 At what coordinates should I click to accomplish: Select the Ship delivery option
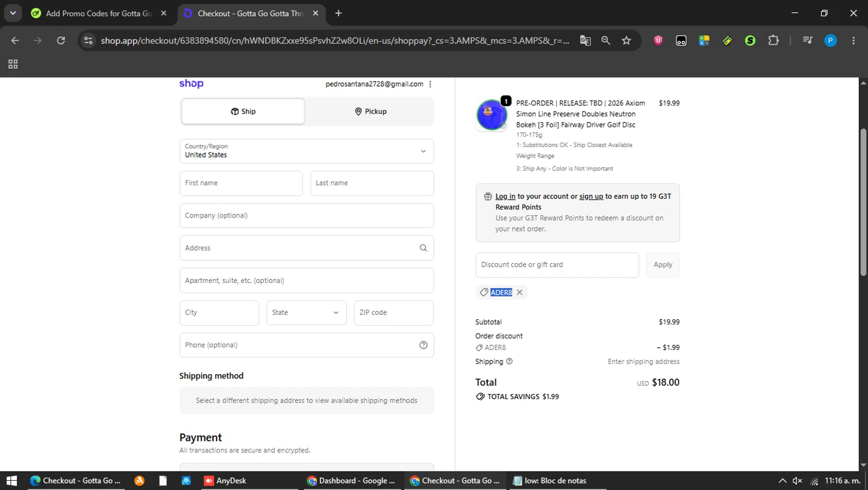pyautogui.click(x=243, y=111)
